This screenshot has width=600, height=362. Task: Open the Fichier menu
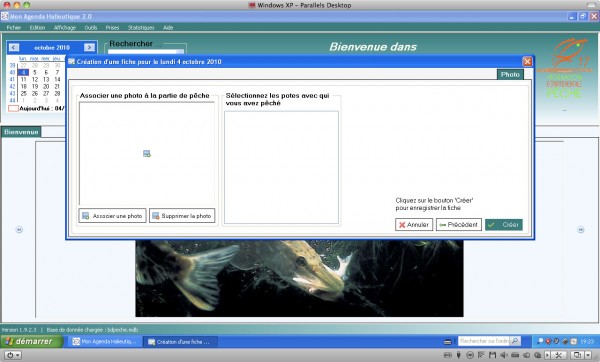click(x=14, y=28)
